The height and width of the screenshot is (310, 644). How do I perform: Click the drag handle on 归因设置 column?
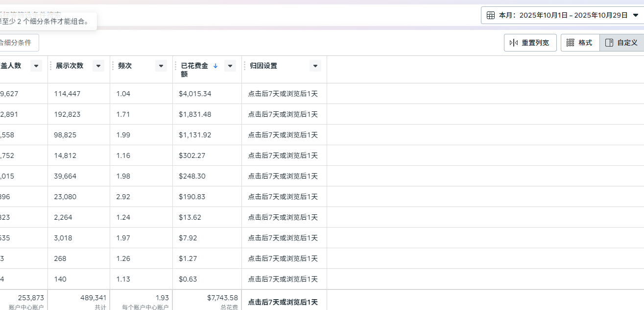coord(244,66)
